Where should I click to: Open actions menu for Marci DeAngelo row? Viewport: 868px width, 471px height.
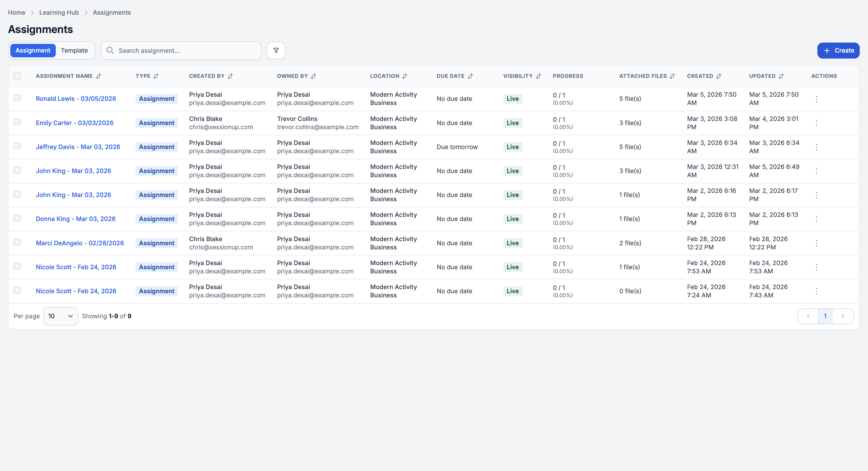pyautogui.click(x=816, y=243)
